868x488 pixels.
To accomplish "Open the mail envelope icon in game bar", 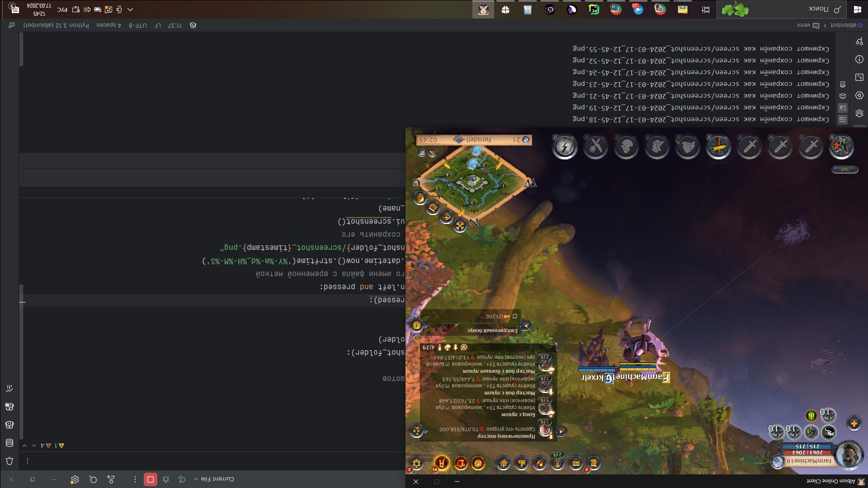I will click(x=576, y=463).
